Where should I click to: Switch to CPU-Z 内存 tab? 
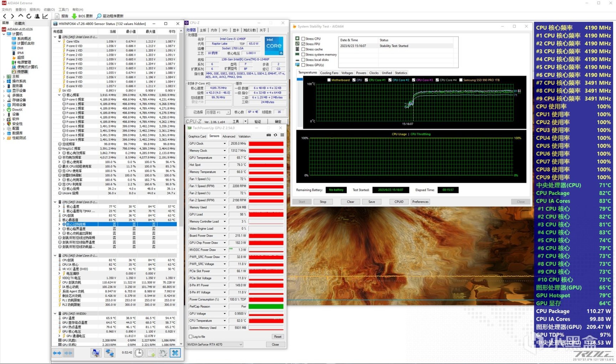click(214, 30)
